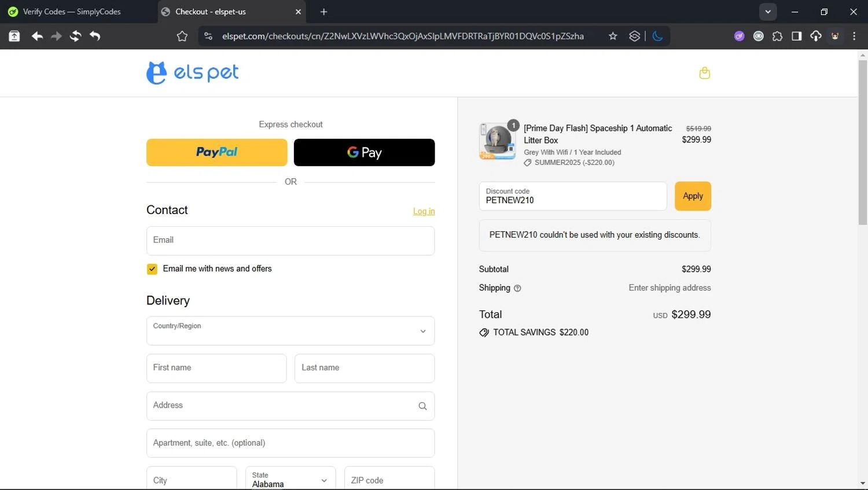Toggle Email me with news and offers checkbox
This screenshot has width=868, height=490.
152,269
